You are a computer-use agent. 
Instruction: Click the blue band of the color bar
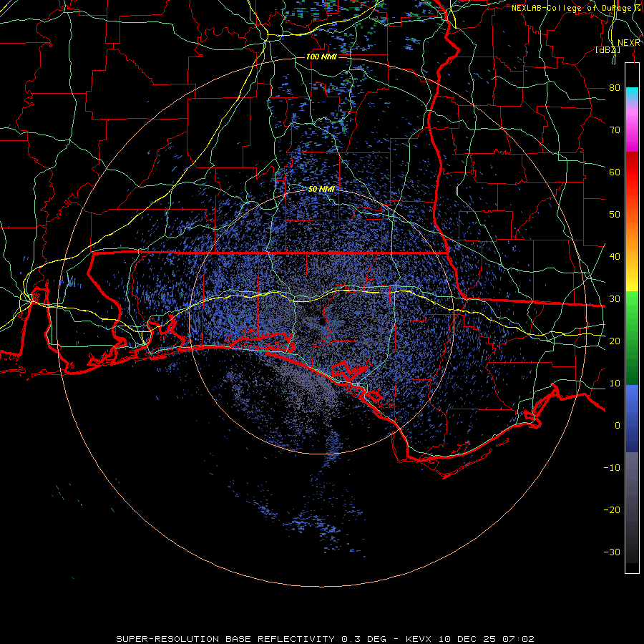click(x=632, y=418)
